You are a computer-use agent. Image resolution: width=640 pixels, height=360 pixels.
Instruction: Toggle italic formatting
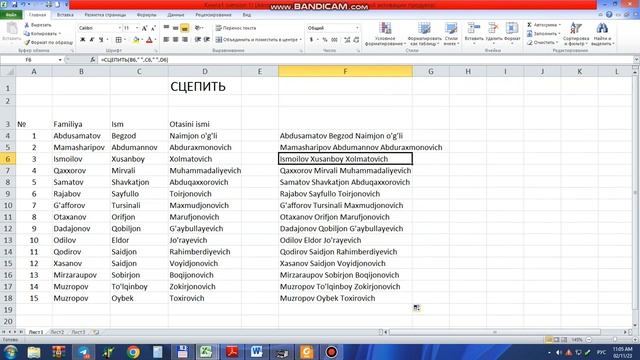pos(92,40)
